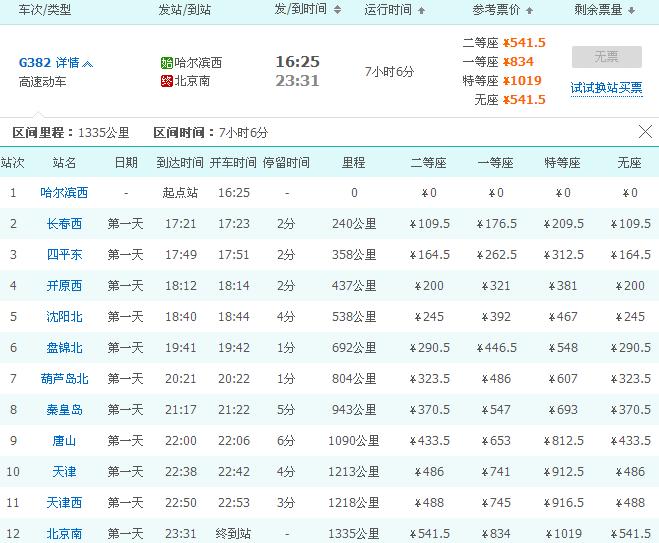Open station link 开原西

[x=64, y=286]
